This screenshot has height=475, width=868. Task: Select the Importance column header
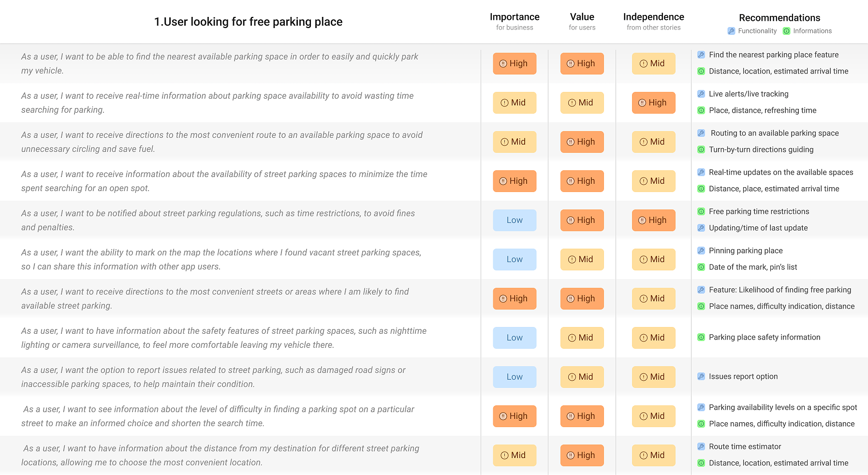(515, 17)
